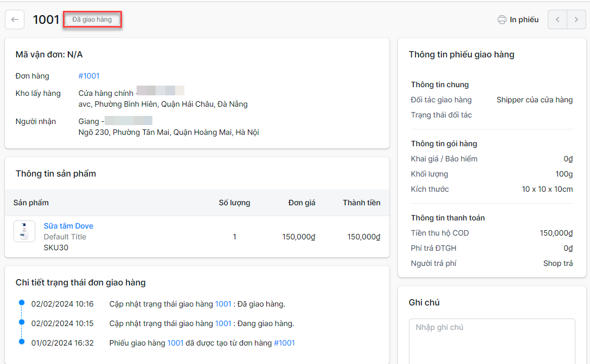
Task: Click the Ghi chú heading
Action: point(424,303)
